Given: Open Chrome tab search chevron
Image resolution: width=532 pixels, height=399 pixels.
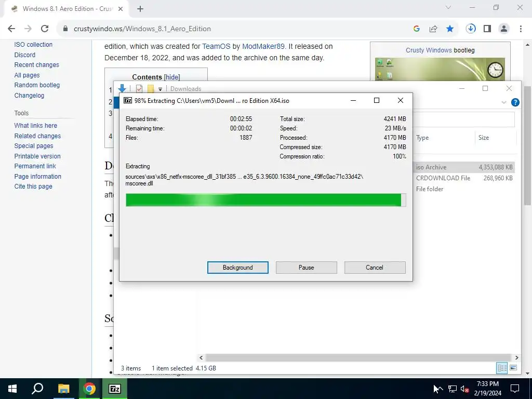Looking at the screenshot, I should 448,7.
